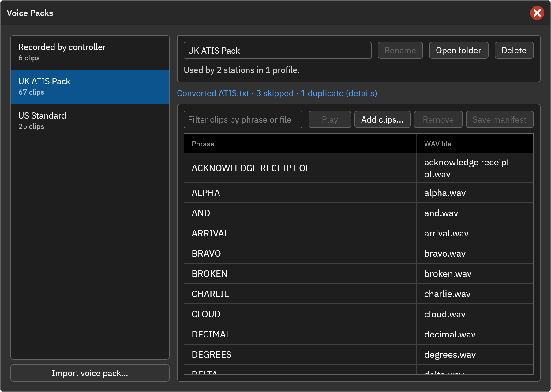Select the bravo.wav clip row
This screenshot has height=392, width=551.
coord(358,254)
